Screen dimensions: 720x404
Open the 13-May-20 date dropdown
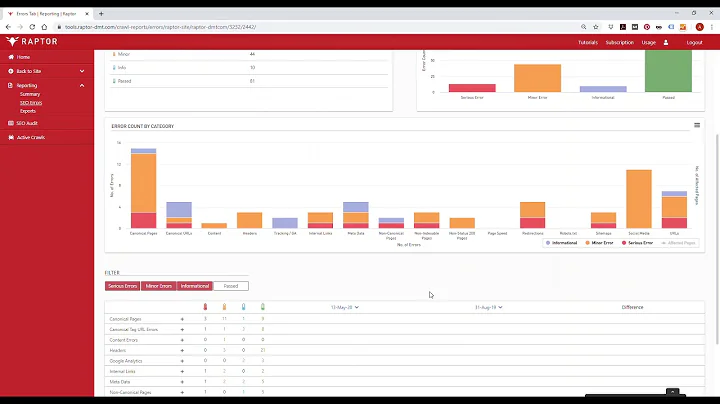[x=345, y=307]
